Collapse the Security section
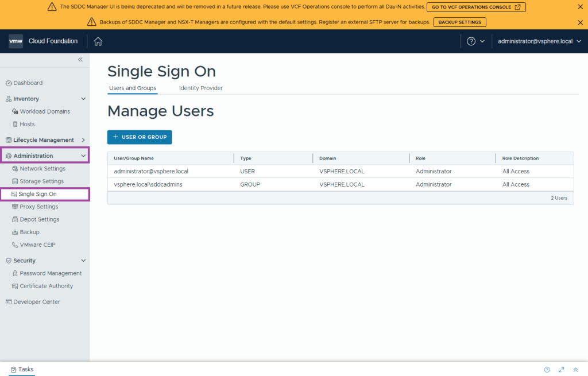Screen dimensions: 588x376 click(x=83, y=261)
